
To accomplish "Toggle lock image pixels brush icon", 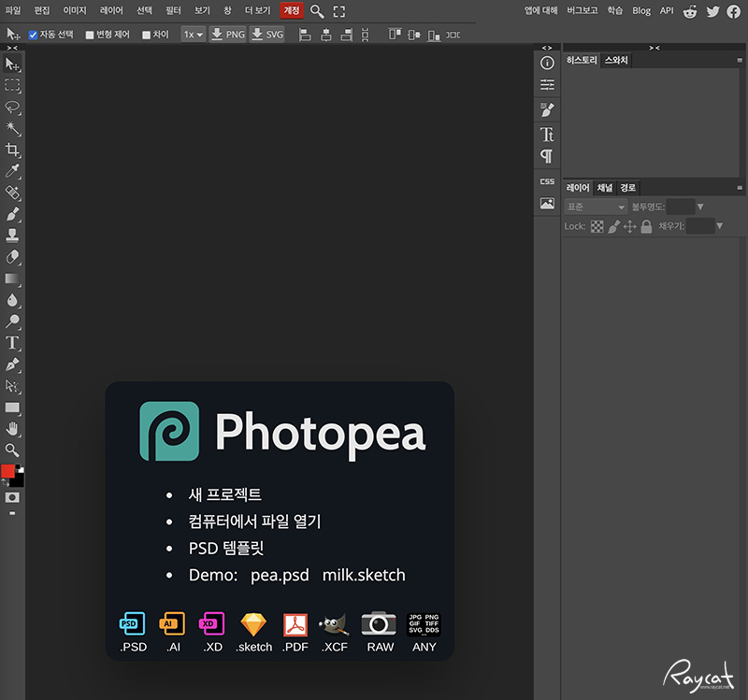I will (x=614, y=226).
